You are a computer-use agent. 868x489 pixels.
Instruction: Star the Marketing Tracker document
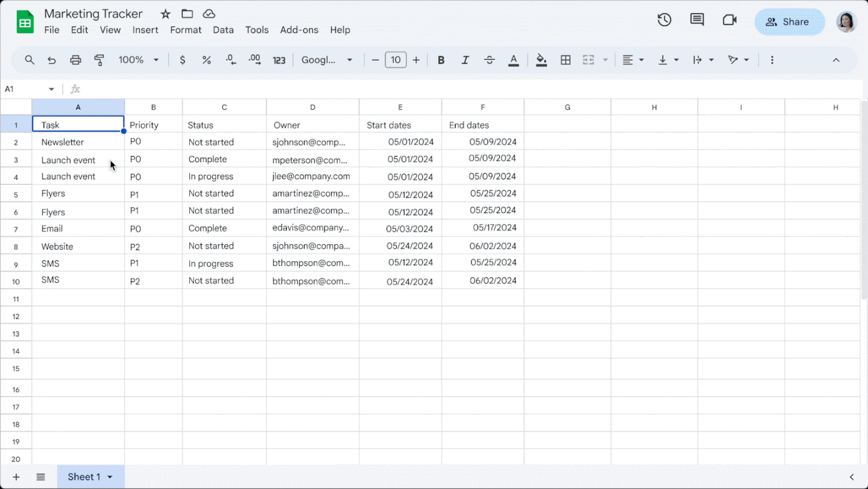click(x=165, y=14)
